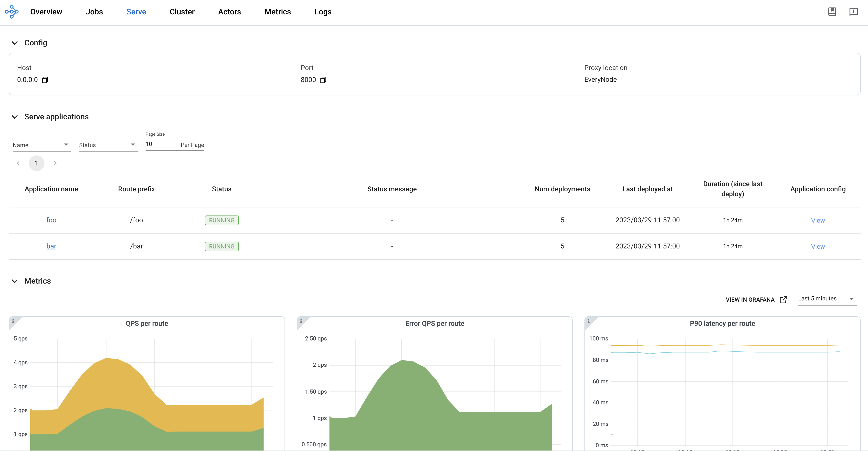Collapse the Config section

coord(14,43)
